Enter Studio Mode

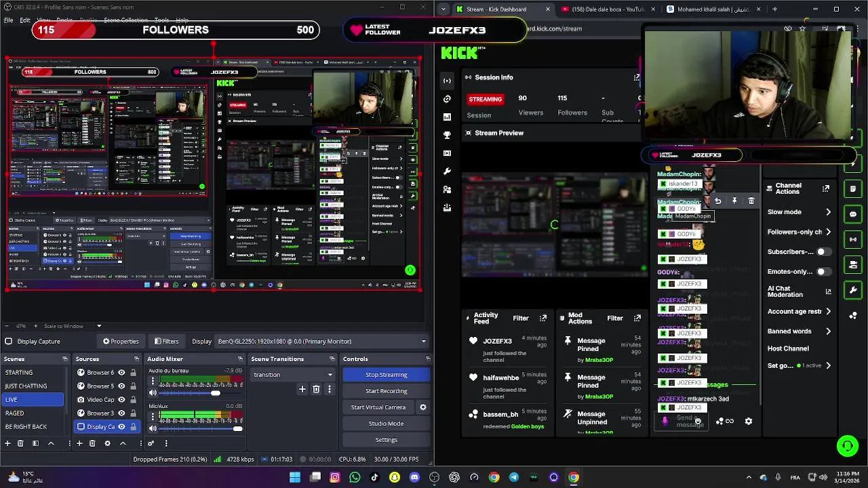(386, 424)
